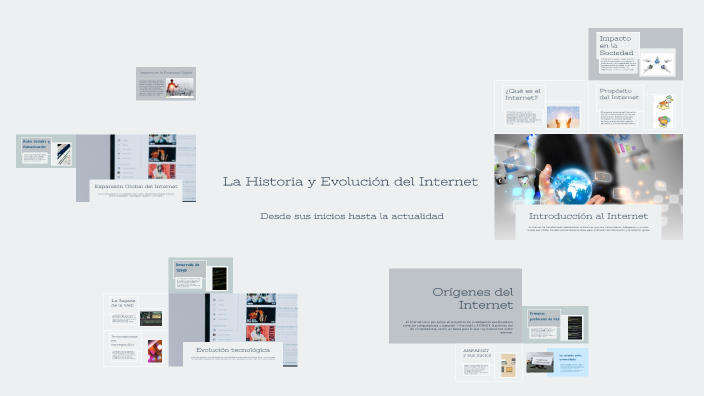Open the '¿Qué es el Internet?' subtopic heading

(523, 94)
